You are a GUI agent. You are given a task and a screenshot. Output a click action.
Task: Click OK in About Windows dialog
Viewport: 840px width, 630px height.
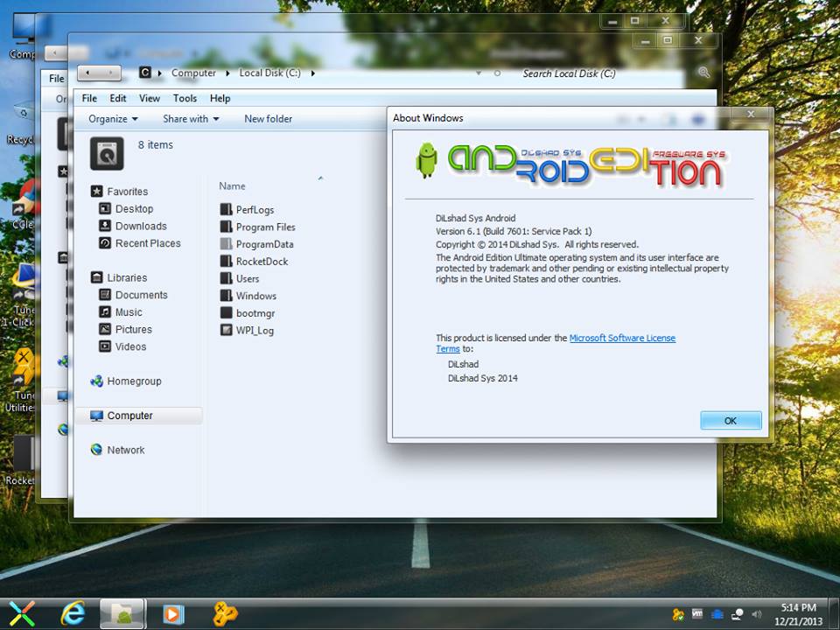[731, 421]
